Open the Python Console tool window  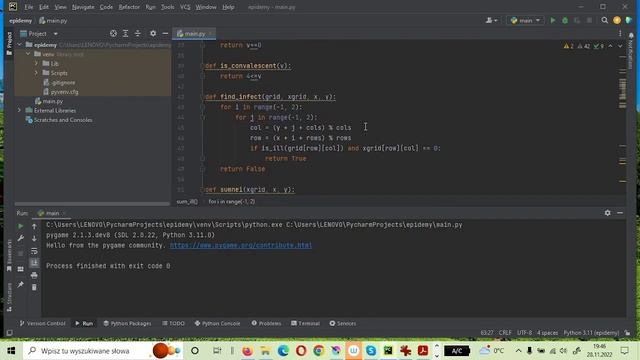click(218, 323)
